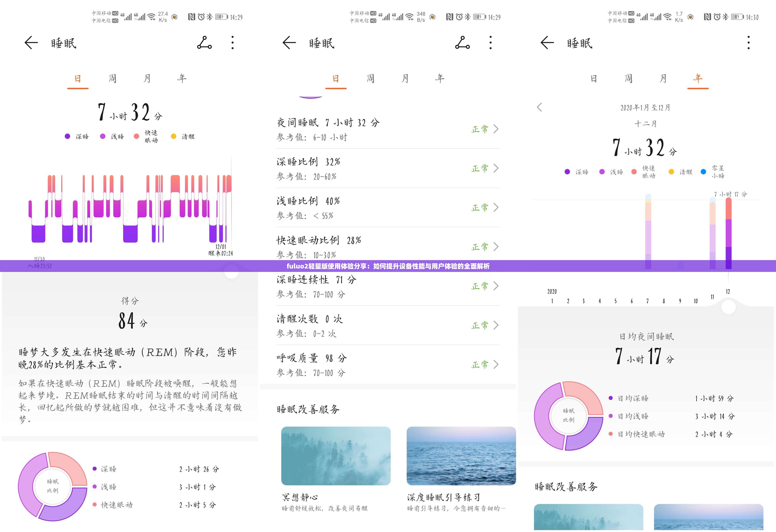Expand 浅睡比例 40% row chevron
776x532 pixels.
[x=496, y=207]
